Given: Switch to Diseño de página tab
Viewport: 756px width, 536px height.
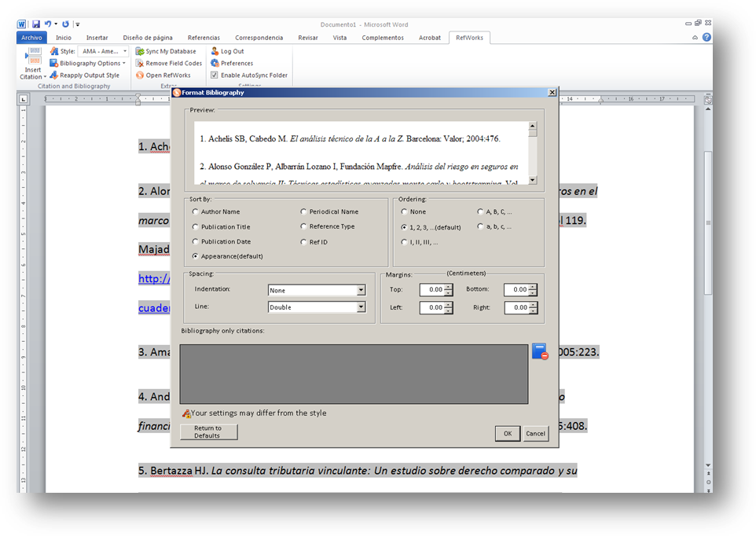Looking at the screenshot, I should [148, 38].
